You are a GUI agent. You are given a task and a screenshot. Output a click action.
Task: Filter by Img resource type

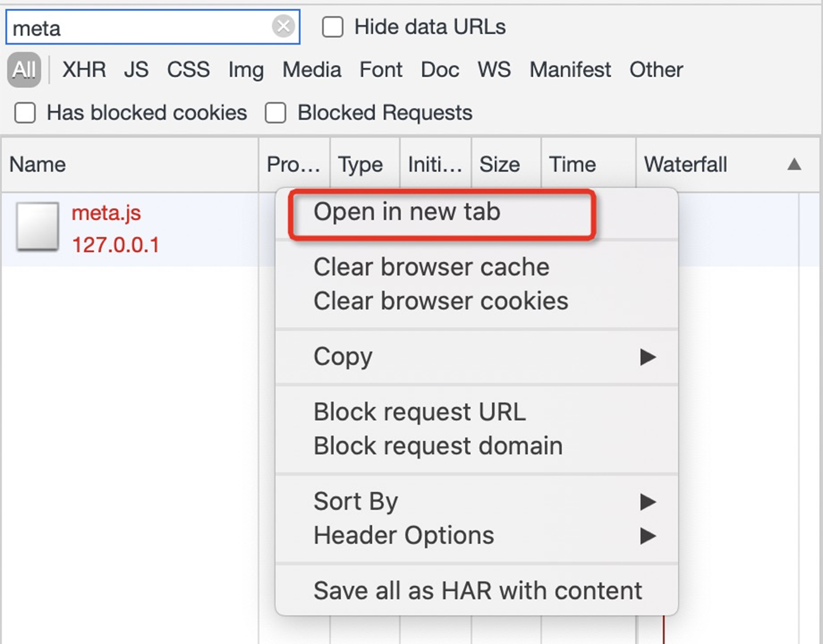(246, 70)
